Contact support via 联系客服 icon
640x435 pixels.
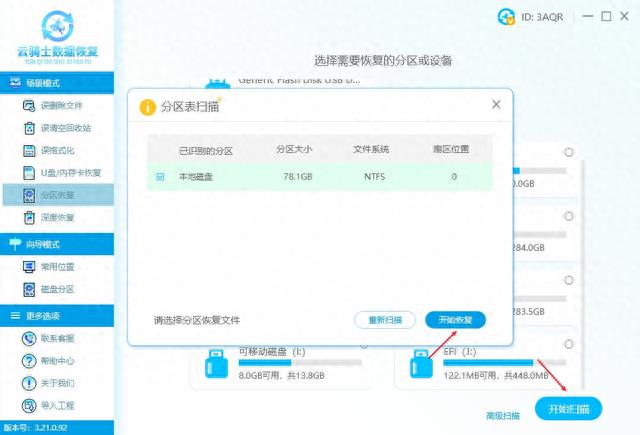(x=29, y=339)
